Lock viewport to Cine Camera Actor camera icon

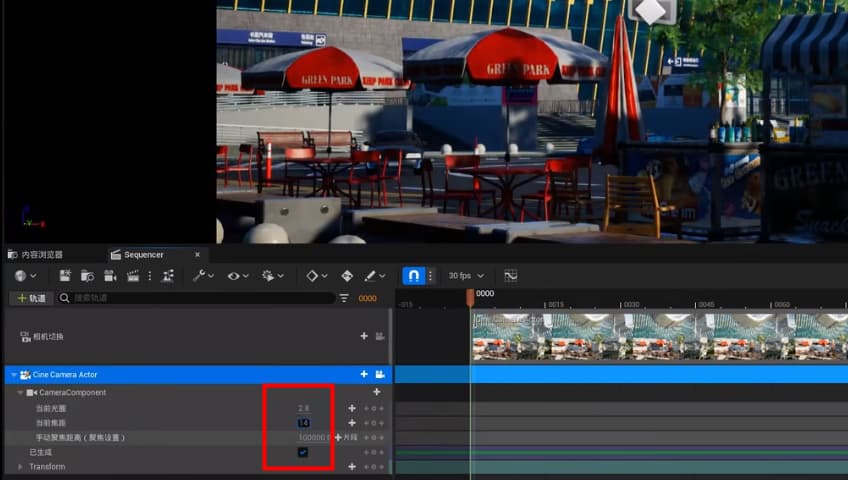click(x=380, y=374)
